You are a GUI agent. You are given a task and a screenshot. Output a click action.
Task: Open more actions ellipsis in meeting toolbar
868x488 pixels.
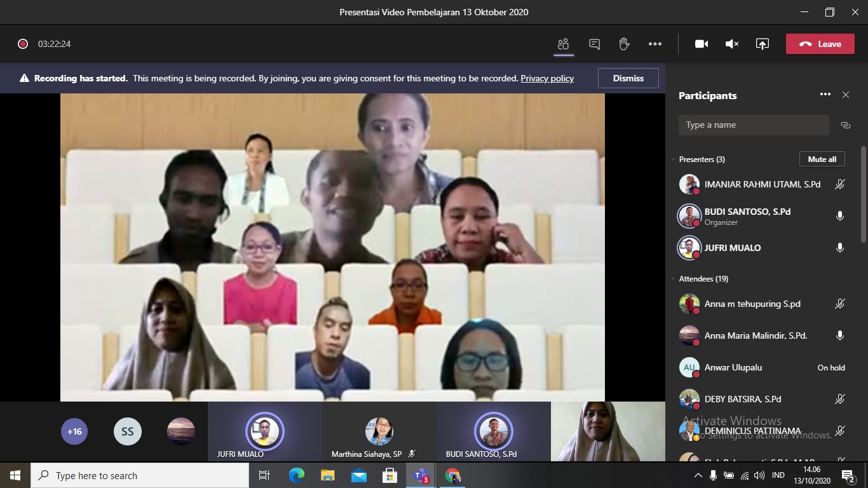click(x=655, y=44)
